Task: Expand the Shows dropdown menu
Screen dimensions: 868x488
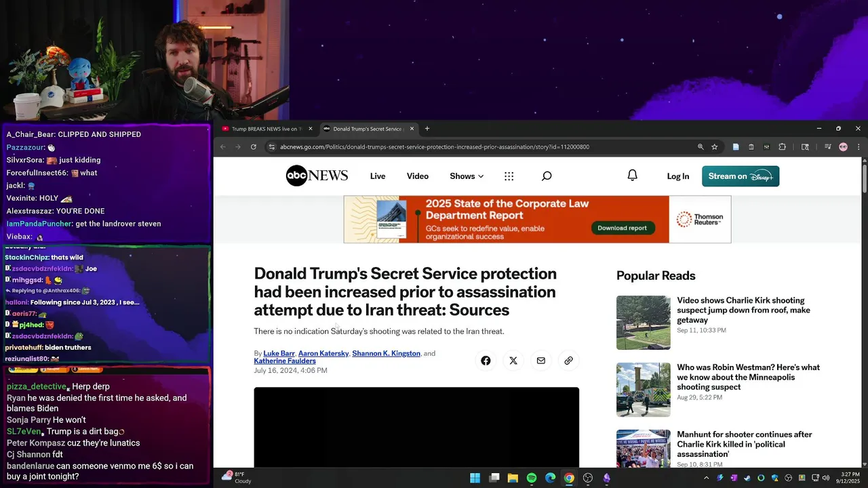Action: point(467,176)
